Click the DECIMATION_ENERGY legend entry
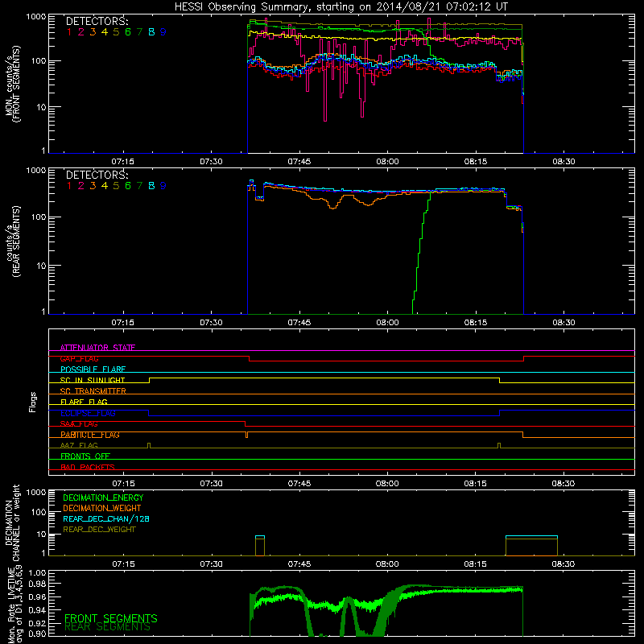Image resolution: width=644 pixels, height=644 pixels. pyautogui.click(x=103, y=497)
